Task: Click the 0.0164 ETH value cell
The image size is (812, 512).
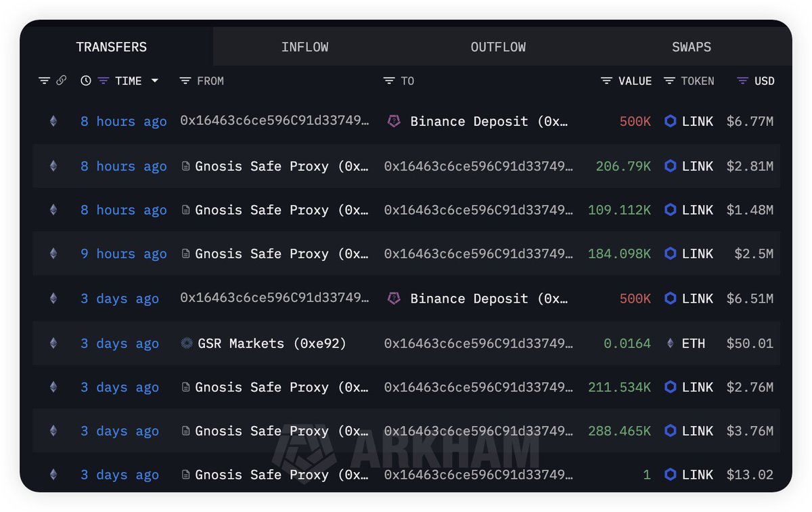Action: click(x=627, y=343)
